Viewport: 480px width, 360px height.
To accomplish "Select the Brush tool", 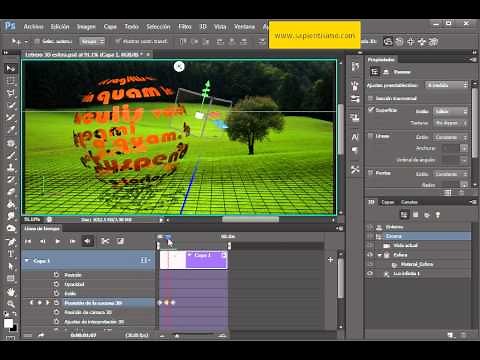I will 11,155.
